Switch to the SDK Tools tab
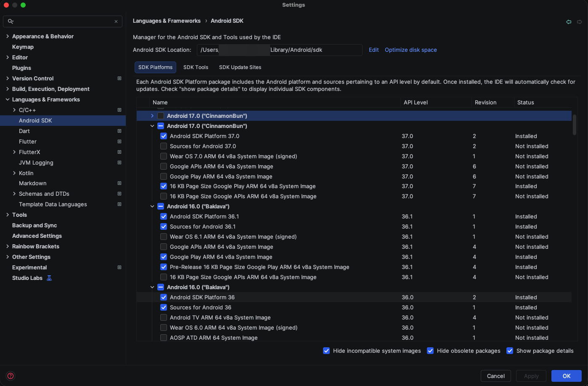This screenshot has width=588, height=386. pyautogui.click(x=196, y=67)
